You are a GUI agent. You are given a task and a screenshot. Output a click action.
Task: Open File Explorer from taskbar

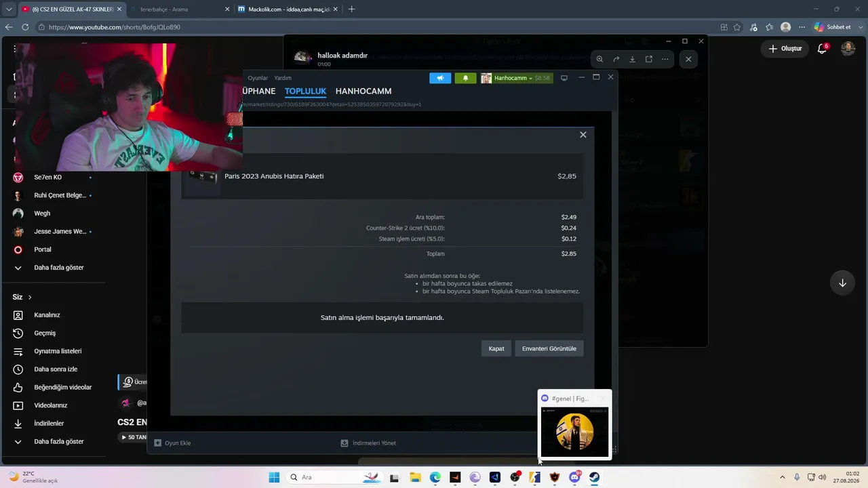415,477
